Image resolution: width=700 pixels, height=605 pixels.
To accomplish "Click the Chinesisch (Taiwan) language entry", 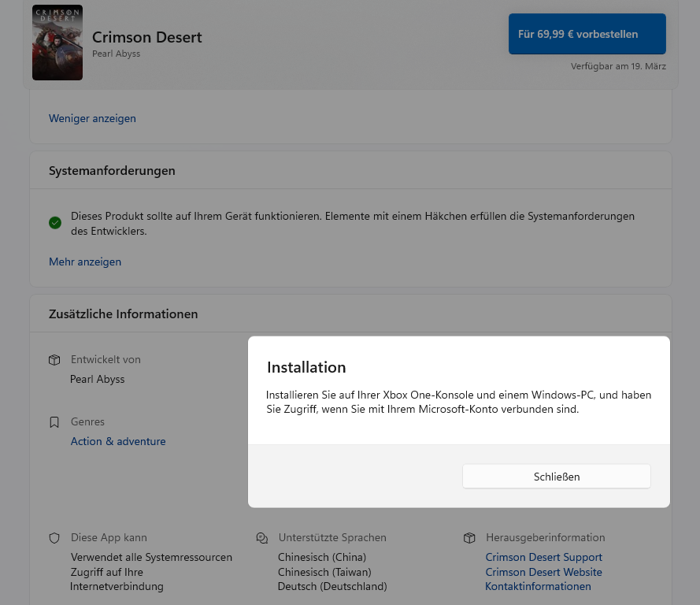I will coord(324,572).
